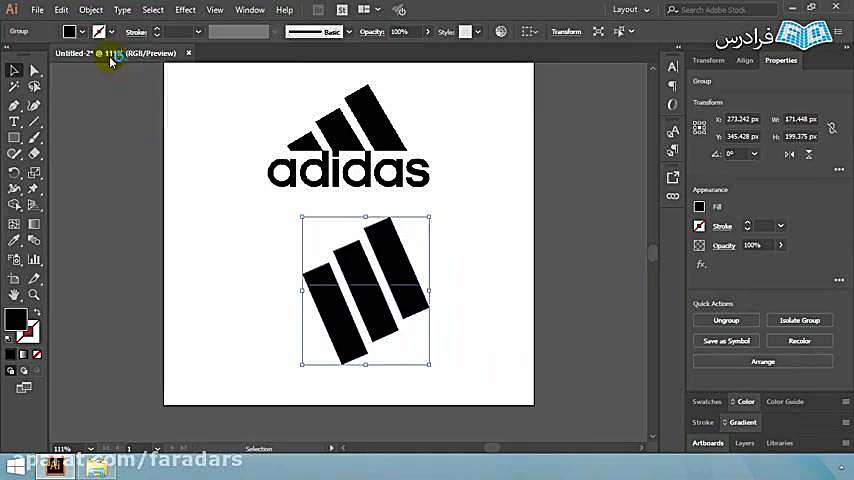Click the Fill swatch in Appearance

(699, 207)
